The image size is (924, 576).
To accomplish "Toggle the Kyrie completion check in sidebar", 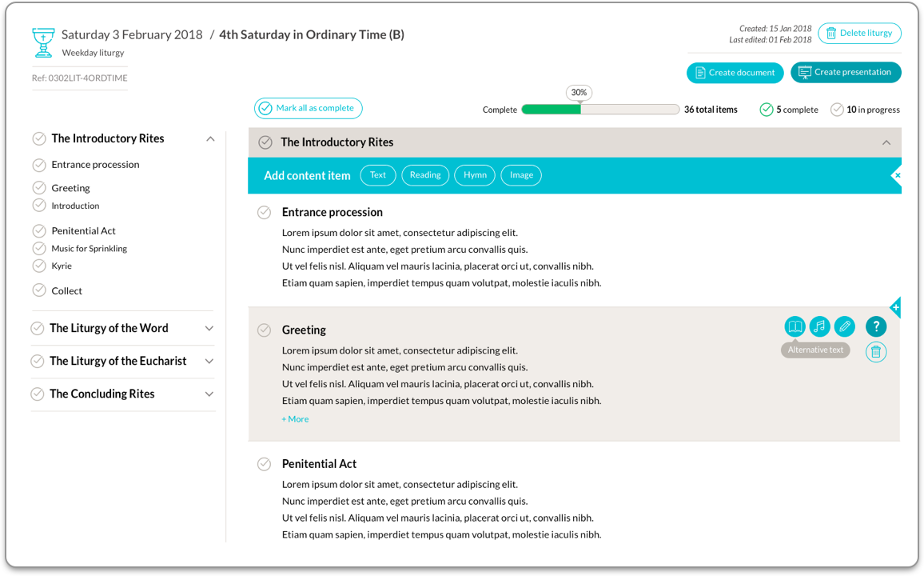I will [x=39, y=266].
